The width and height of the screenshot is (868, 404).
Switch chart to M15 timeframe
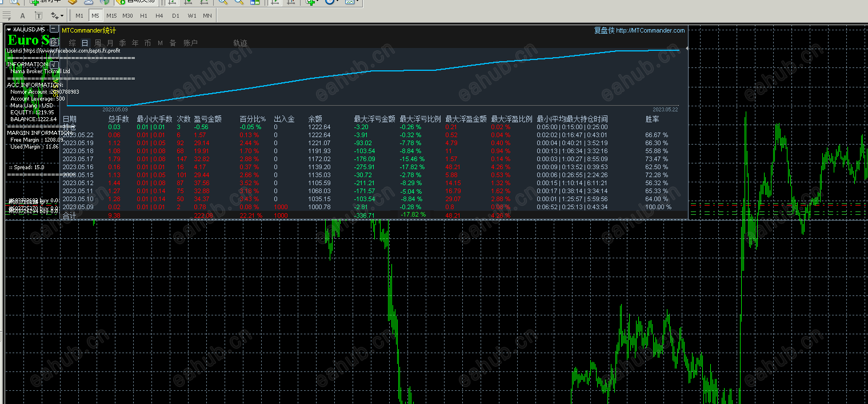tap(111, 15)
